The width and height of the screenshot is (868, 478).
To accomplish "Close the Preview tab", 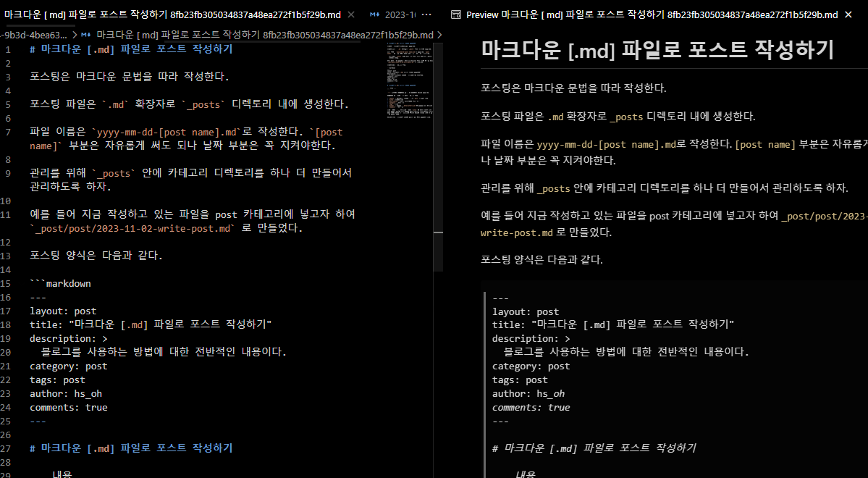I will pyautogui.click(x=848, y=15).
